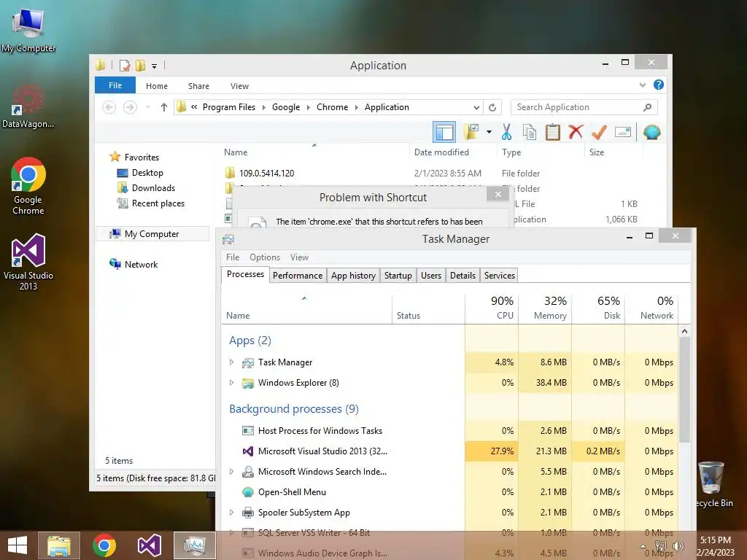
Task: Click the folder options icon with checkmark
Action: (471, 132)
